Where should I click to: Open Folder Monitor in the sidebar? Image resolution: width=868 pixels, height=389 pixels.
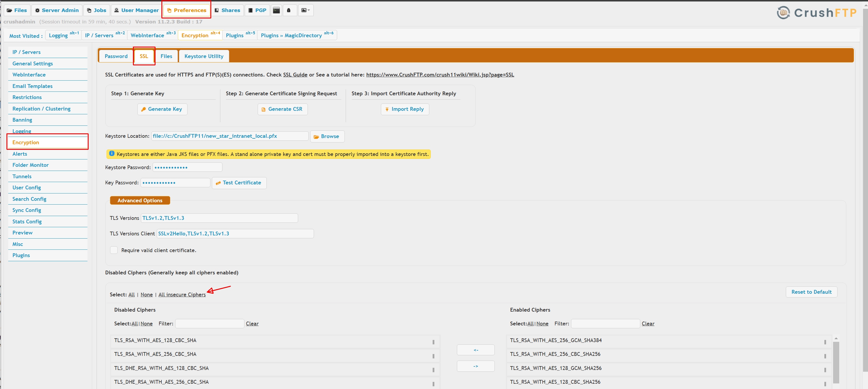[x=48, y=165]
